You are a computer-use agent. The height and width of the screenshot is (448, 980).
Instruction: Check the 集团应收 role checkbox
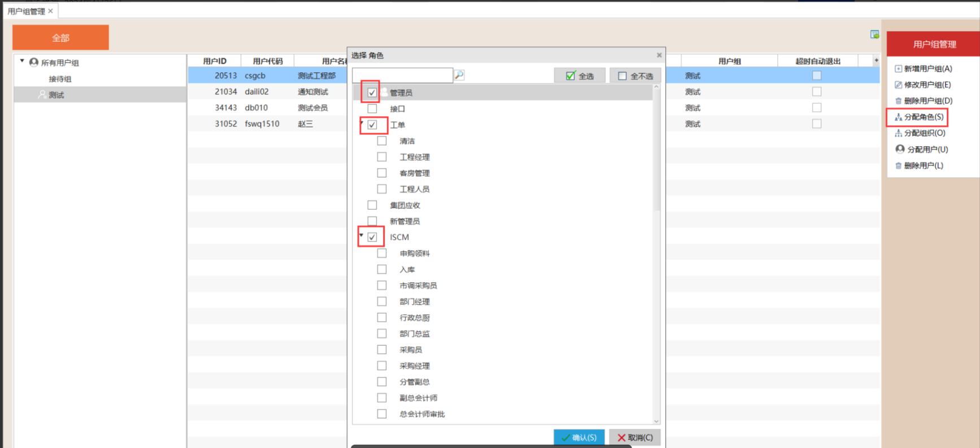[x=372, y=205]
